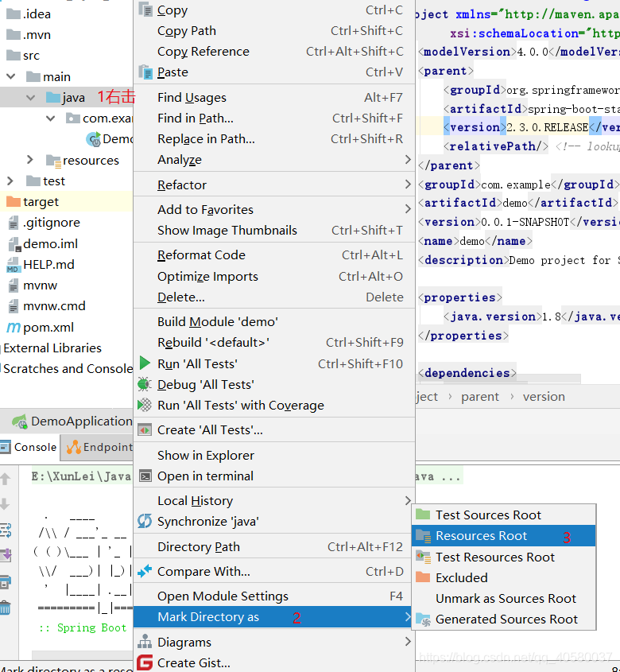Select Scratches and Consoles node
The width and height of the screenshot is (620, 672).
(67, 368)
